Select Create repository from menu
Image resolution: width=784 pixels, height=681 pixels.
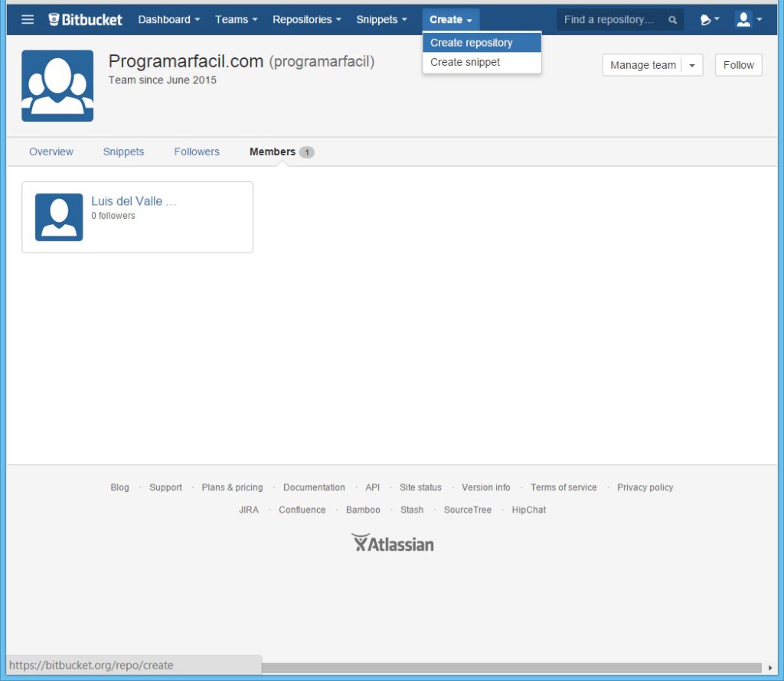pyautogui.click(x=472, y=43)
